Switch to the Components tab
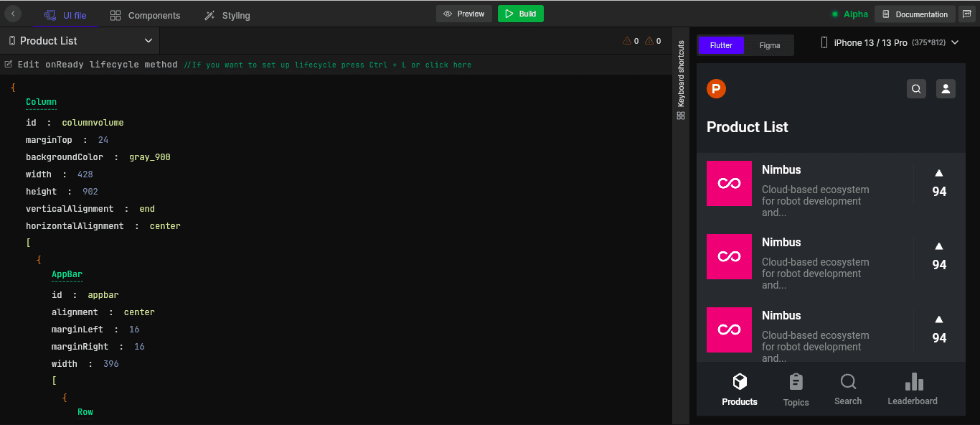 point(145,15)
